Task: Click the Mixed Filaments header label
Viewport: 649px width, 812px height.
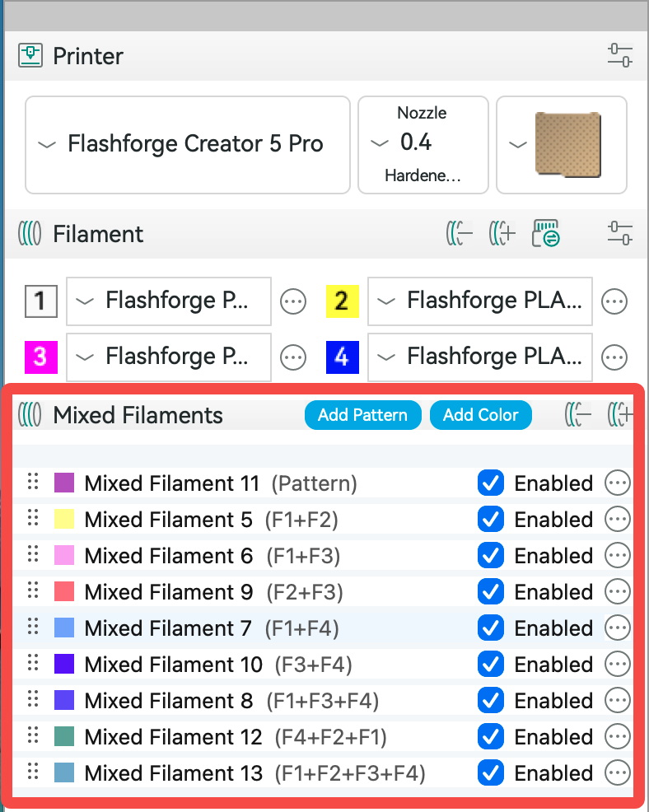Action: 138,415
